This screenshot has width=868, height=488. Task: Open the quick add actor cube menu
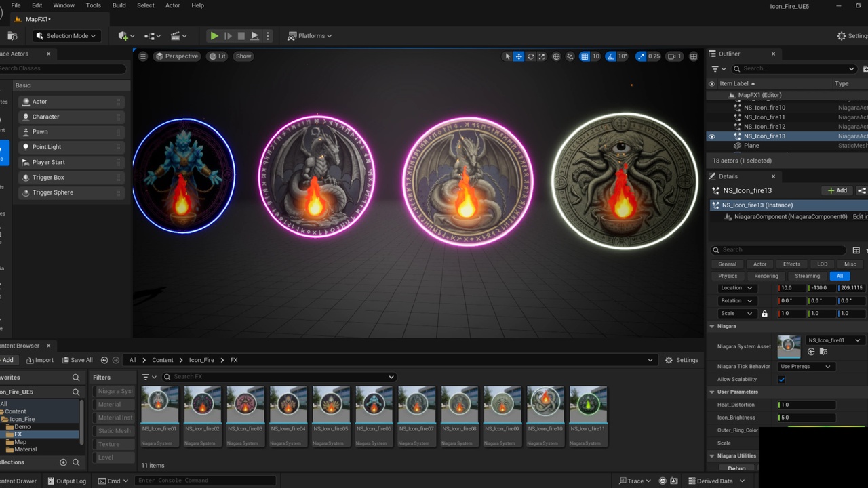126,36
